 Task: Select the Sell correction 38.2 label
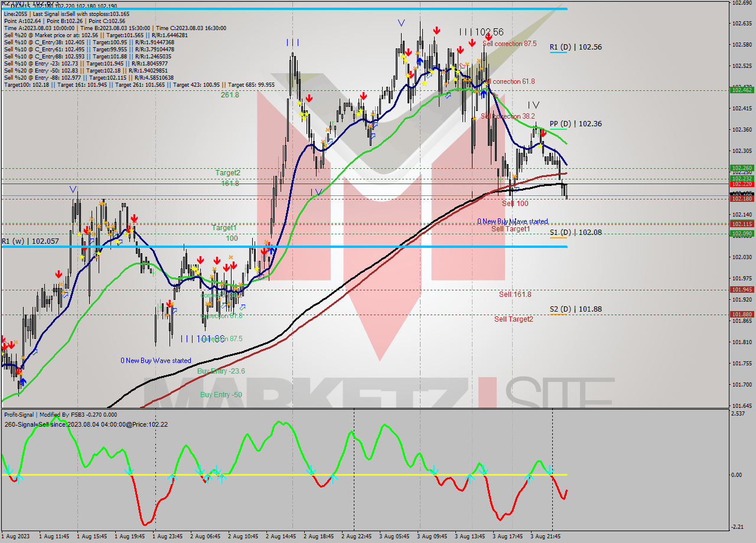pos(507,116)
